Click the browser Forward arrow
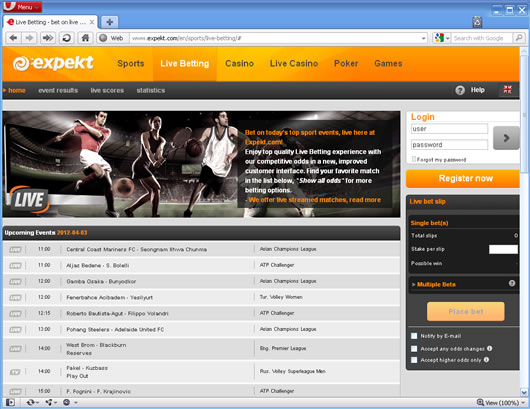Image resolution: width=530 pixels, height=409 pixels. point(29,38)
